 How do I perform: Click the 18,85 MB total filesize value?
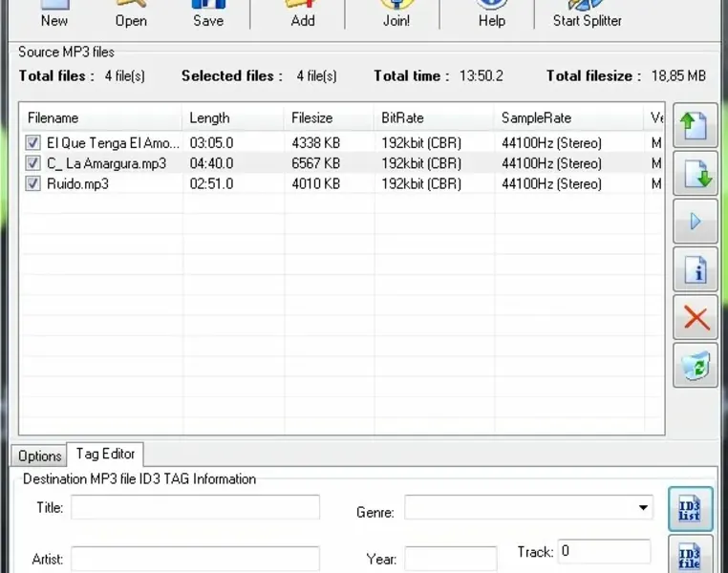[678, 75]
